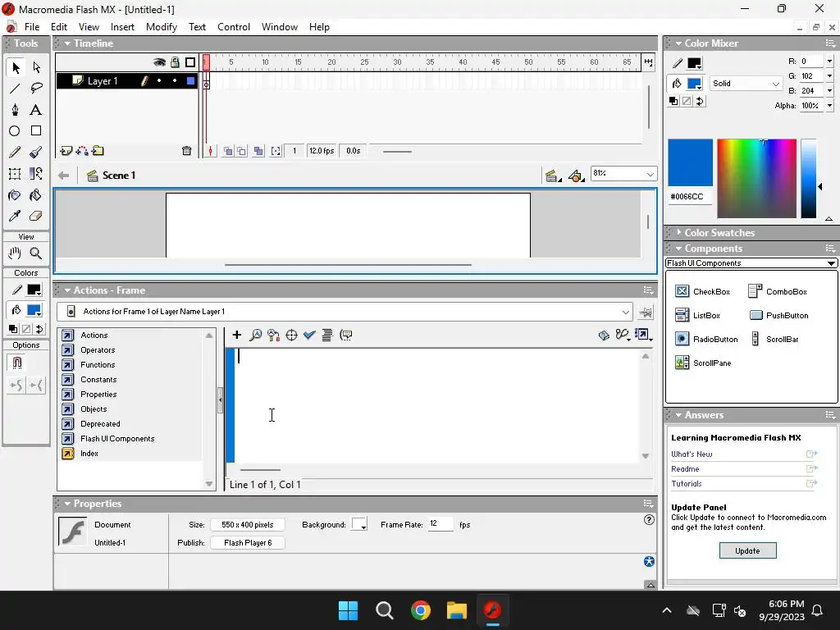Toggle the Snap to Objects magnet option

pos(16,363)
